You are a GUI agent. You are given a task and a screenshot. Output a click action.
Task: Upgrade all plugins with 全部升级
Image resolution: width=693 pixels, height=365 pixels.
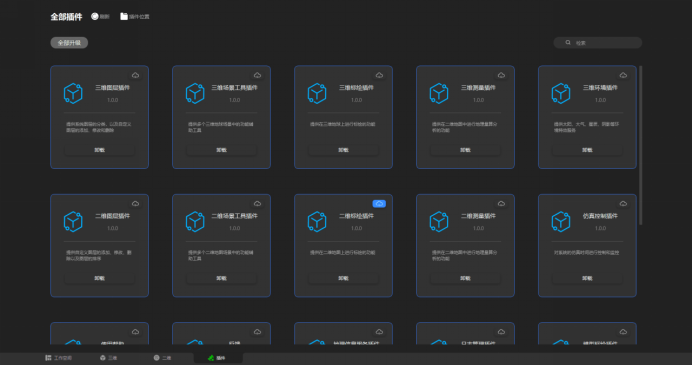coord(69,42)
